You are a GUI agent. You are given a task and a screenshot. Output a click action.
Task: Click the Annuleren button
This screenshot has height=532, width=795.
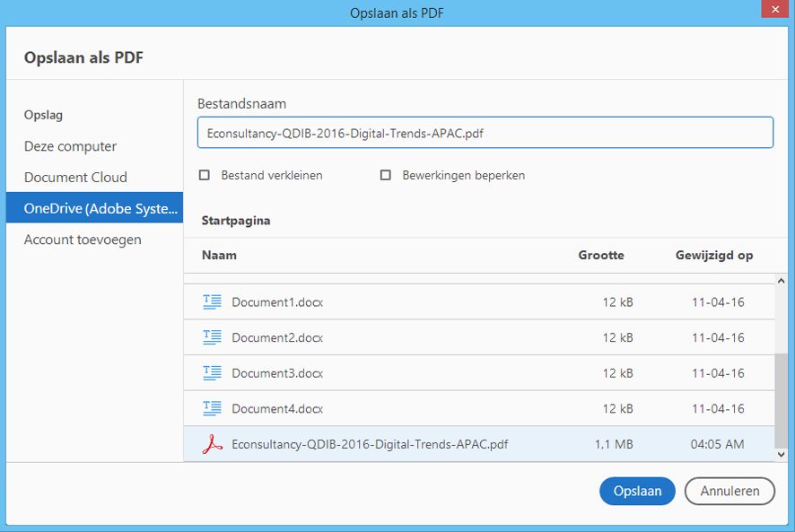(x=729, y=491)
